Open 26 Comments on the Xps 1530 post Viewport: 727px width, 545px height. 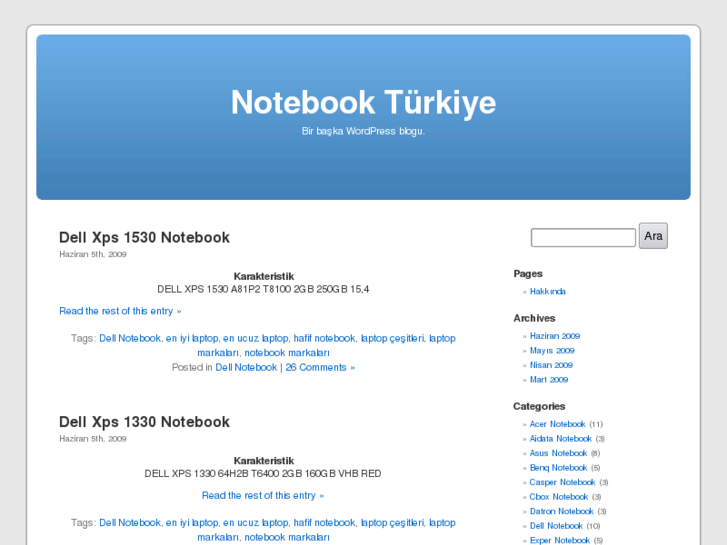click(320, 367)
